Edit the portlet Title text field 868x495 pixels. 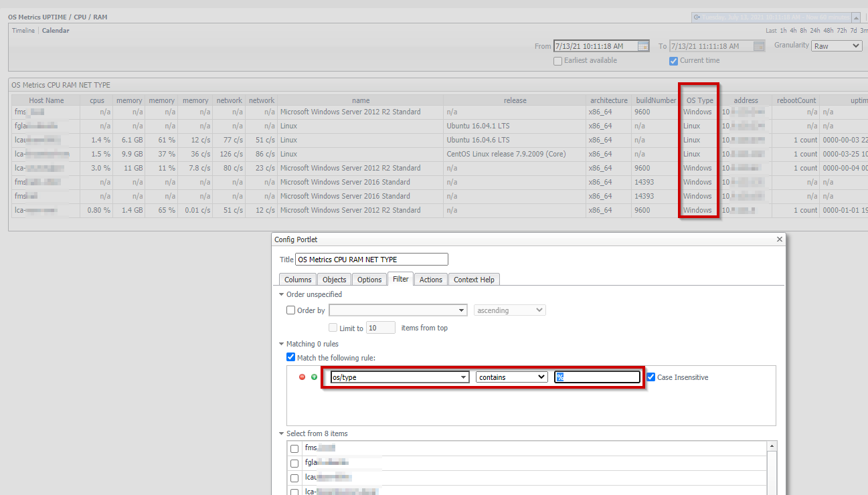(x=371, y=259)
